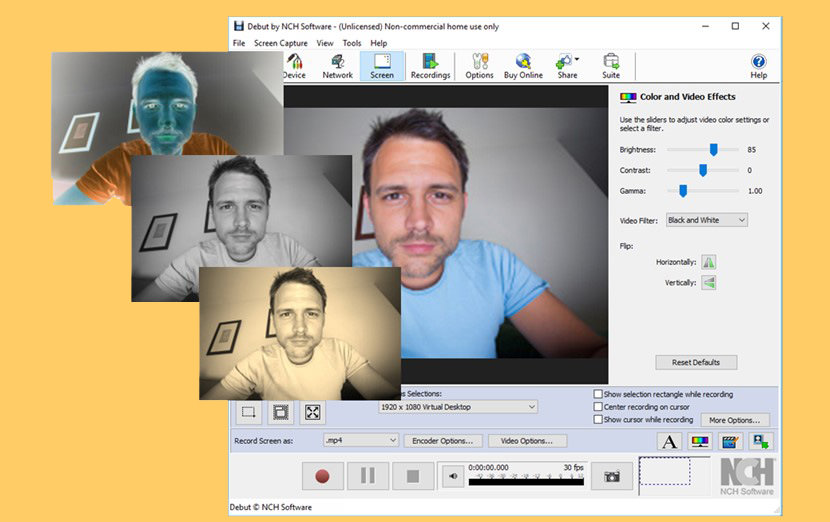Open the Tools menu

tap(351, 43)
